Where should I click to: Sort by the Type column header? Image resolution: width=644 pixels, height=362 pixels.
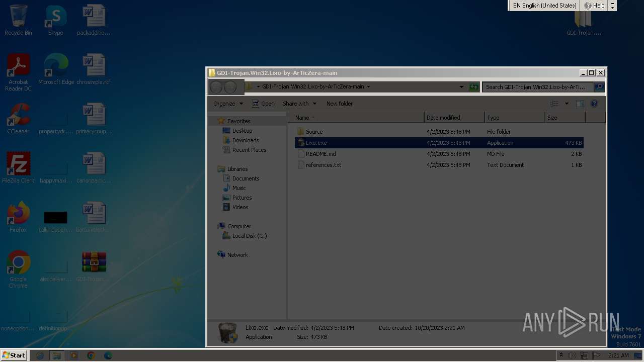515,118
